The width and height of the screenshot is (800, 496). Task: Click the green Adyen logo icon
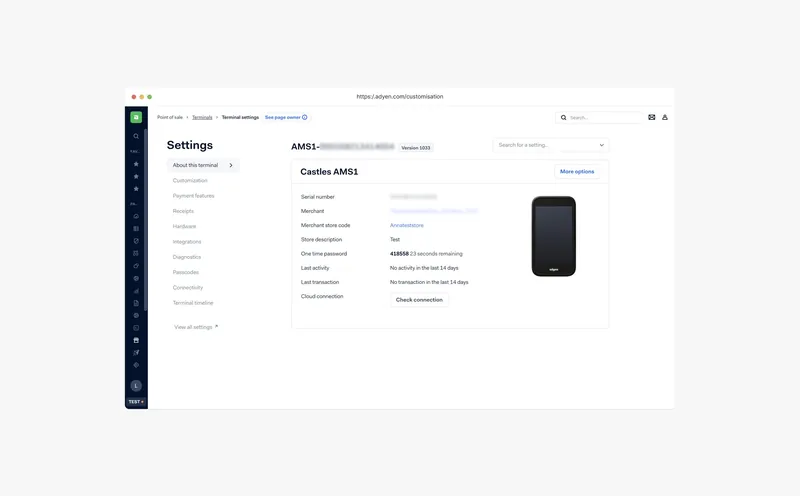[136, 117]
